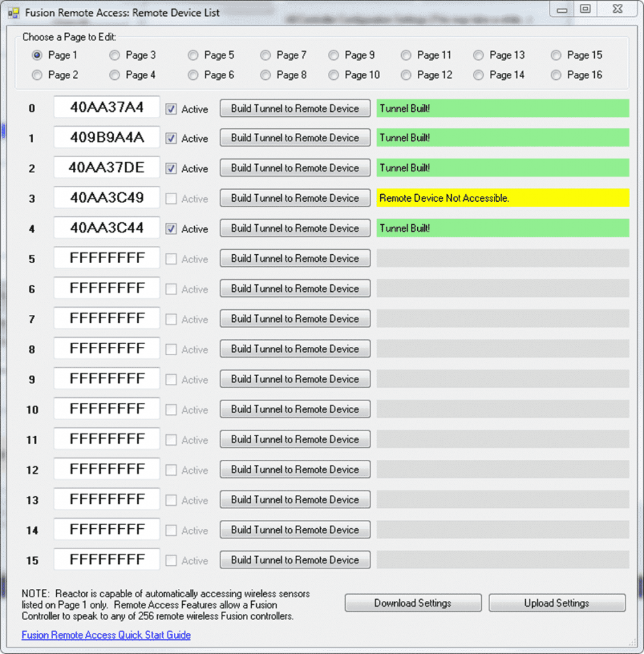This screenshot has width=644, height=654.
Task: Click Upload Settings
Action: point(556,602)
